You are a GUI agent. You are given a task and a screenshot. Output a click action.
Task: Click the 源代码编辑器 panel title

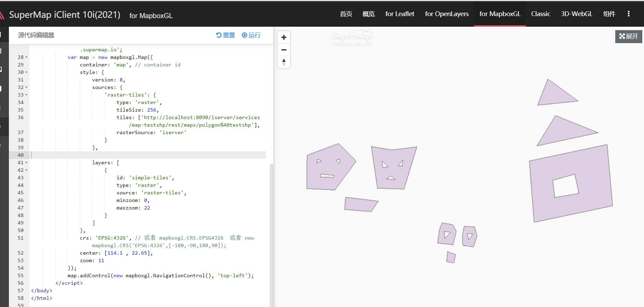point(36,35)
